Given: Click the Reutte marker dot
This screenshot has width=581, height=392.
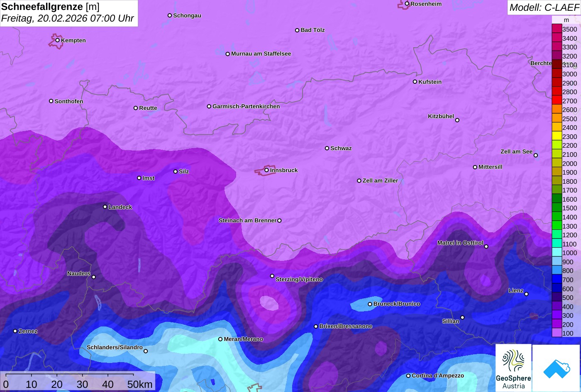Looking at the screenshot, I should (136, 108).
